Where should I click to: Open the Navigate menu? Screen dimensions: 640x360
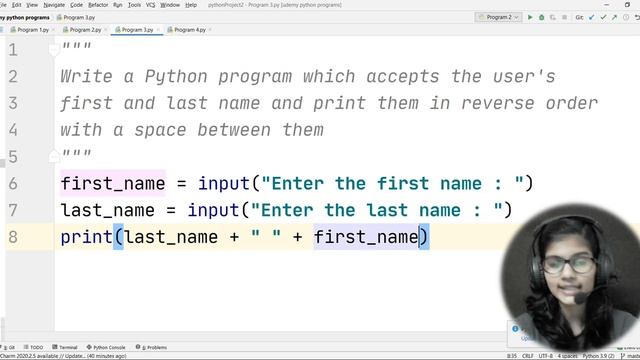pos(54,5)
